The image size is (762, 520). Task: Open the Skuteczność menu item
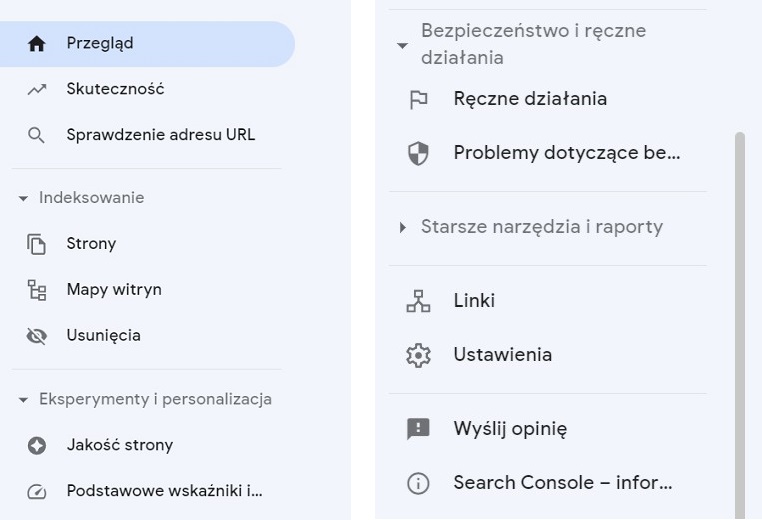115,89
